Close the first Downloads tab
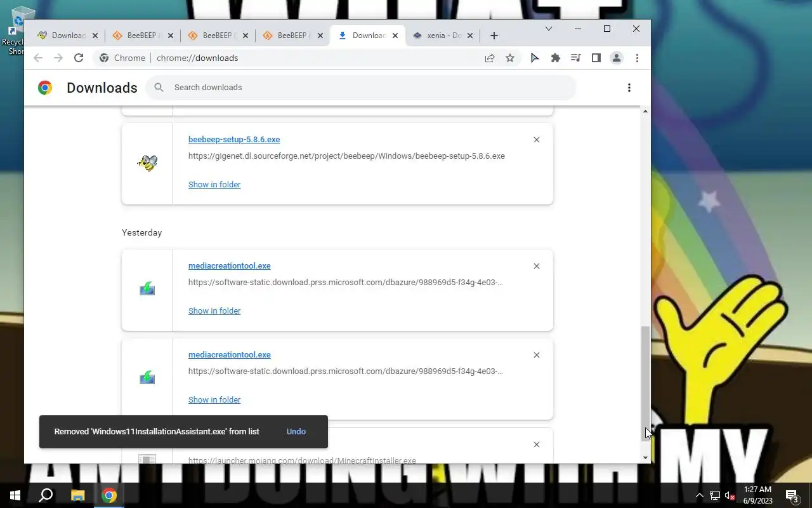This screenshot has height=508, width=812. (95, 36)
